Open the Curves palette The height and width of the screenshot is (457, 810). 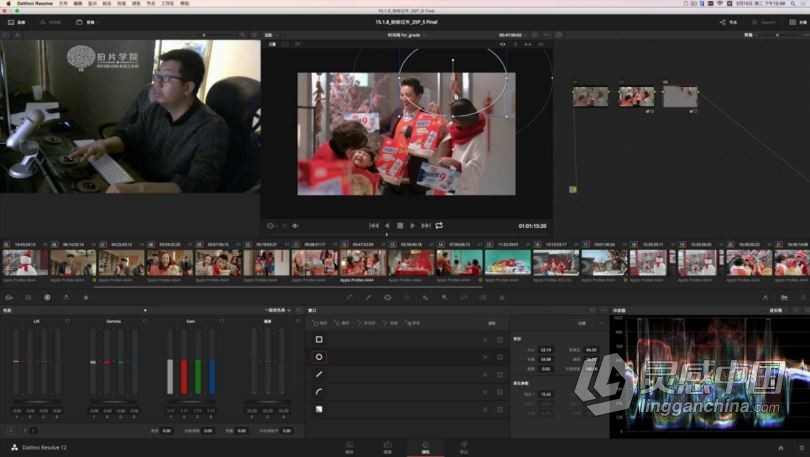pyautogui.click(x=350, y=297)
